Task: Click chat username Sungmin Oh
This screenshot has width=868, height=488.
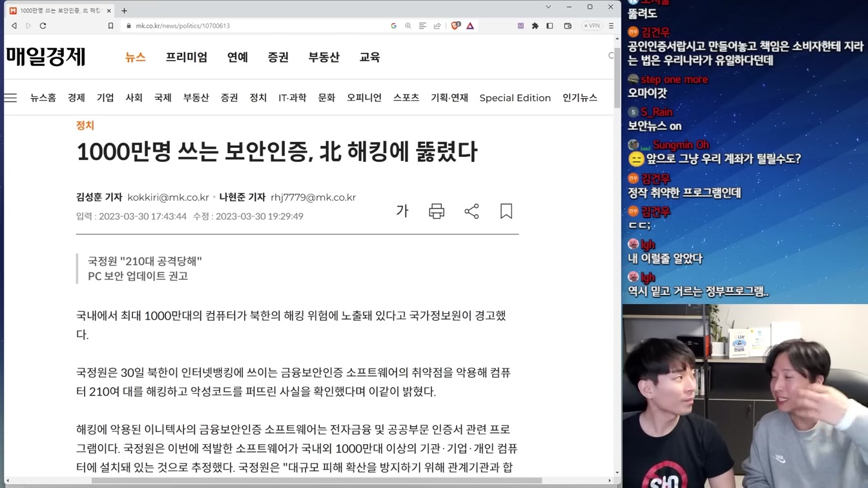Action: (x=681, y=145)
